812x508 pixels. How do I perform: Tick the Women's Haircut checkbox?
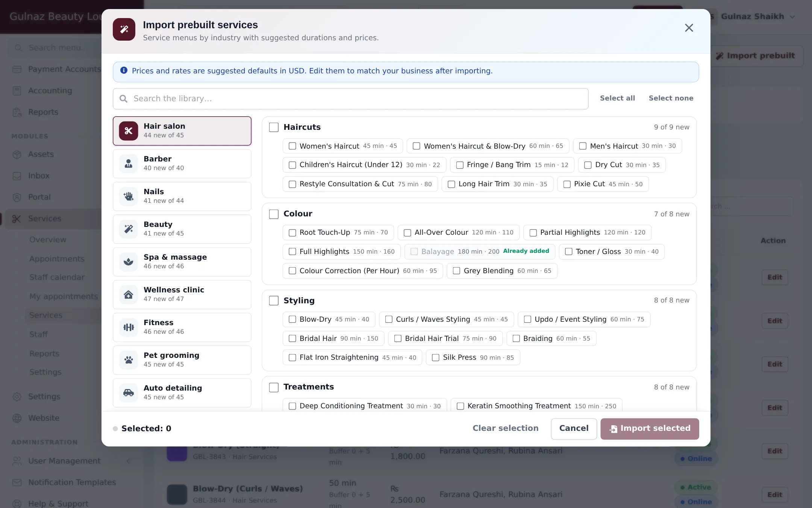(292, 146)
